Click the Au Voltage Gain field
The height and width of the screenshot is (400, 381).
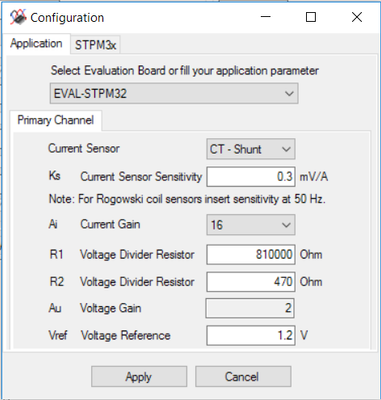click(250, 308)
